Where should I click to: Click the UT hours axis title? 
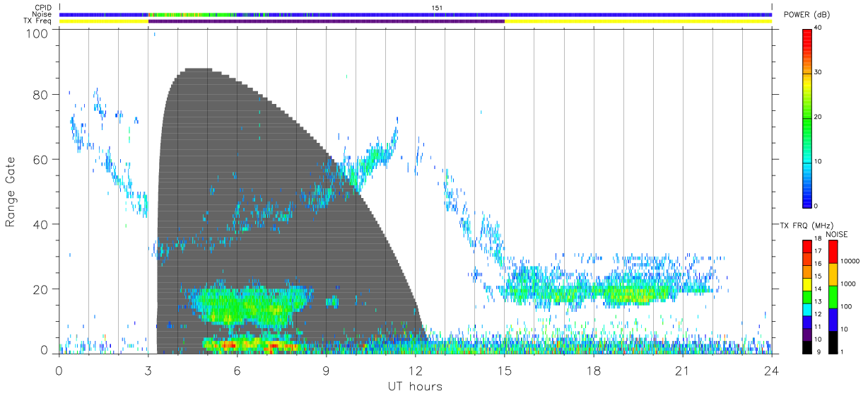click(x=415, y=386)
